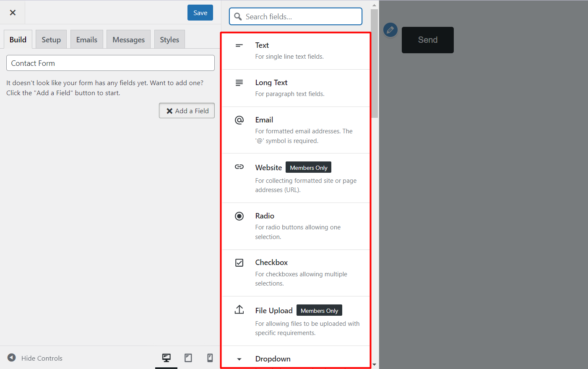Switch preview to tablet view
The image size is (588, 369).
click(x=188, y=358)
